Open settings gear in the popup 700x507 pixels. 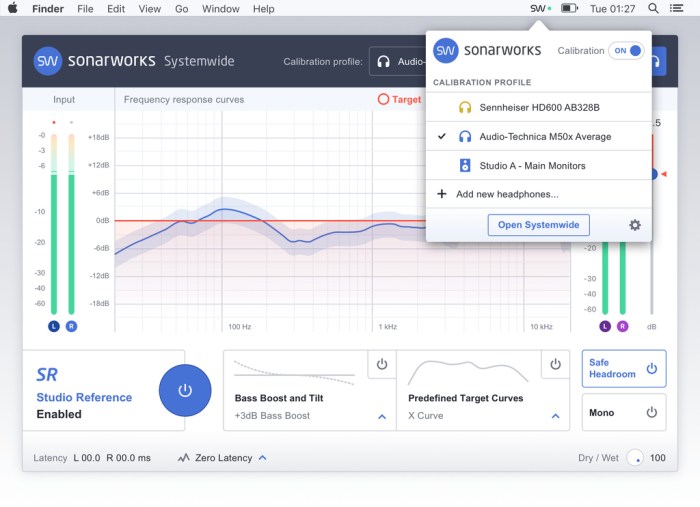[634, 225]
